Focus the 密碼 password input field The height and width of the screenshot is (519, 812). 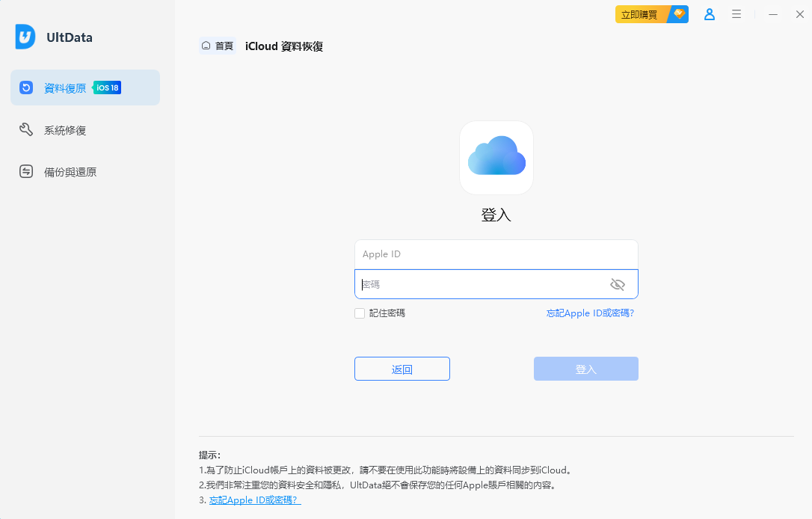(x=496, y=284)
